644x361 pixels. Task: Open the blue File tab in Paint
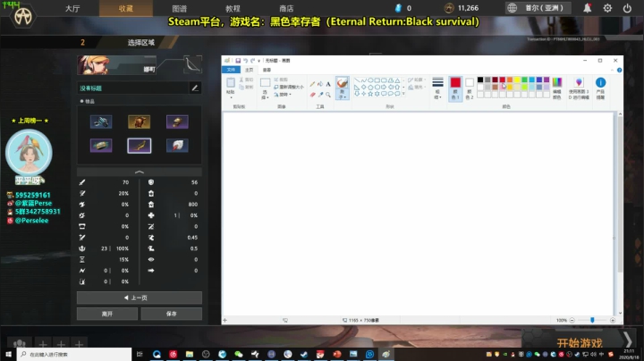pyautogui.click(x=232, y=70)
